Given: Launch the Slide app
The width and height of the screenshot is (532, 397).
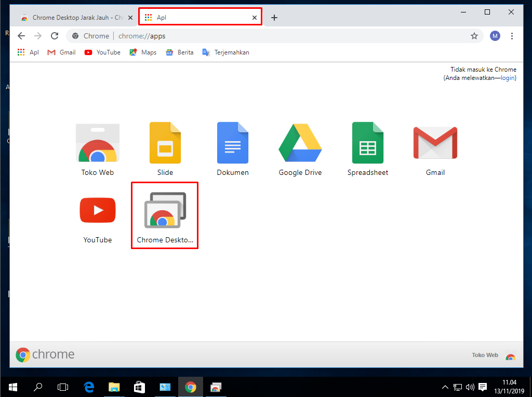Looking at the screenshot, I should [x=165, y=143].
